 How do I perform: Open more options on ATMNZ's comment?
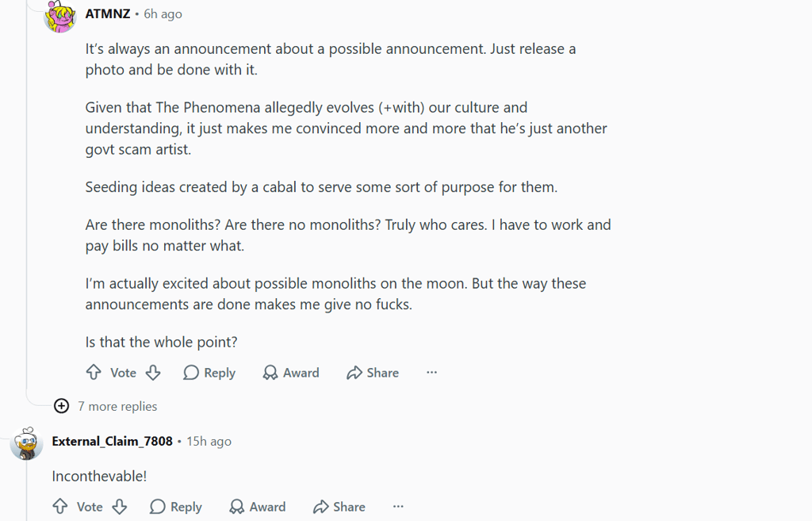[x=432, y=373]
